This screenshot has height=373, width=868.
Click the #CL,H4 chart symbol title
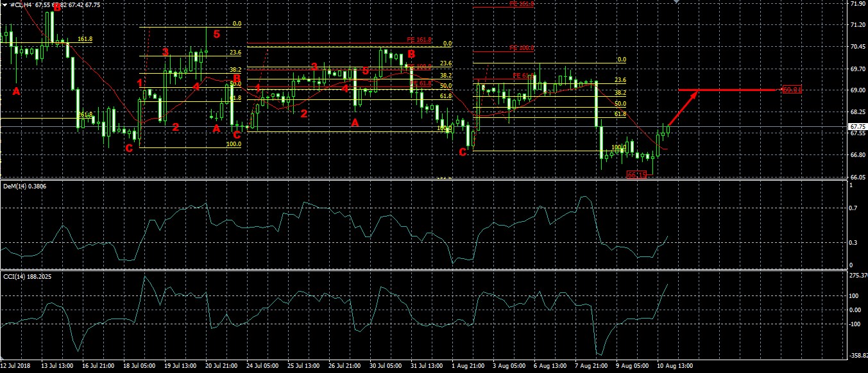(x=21, y=4)
